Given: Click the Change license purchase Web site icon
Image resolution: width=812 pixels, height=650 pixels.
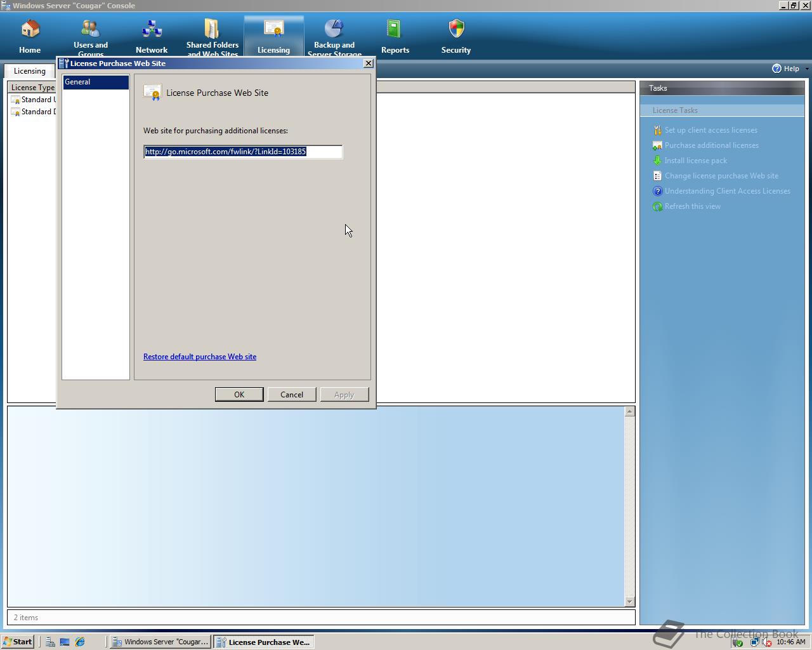Looking at the screenshot, I should (657, 176).
